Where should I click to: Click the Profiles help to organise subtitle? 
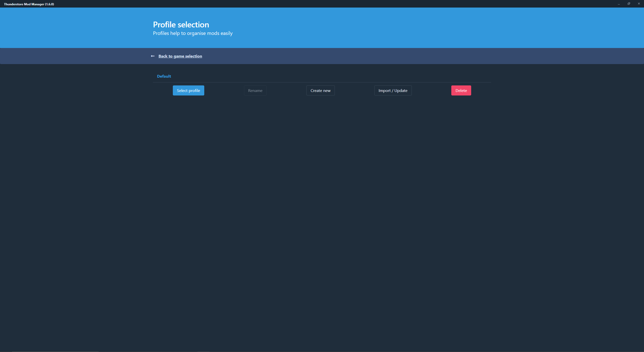[193, 33]
